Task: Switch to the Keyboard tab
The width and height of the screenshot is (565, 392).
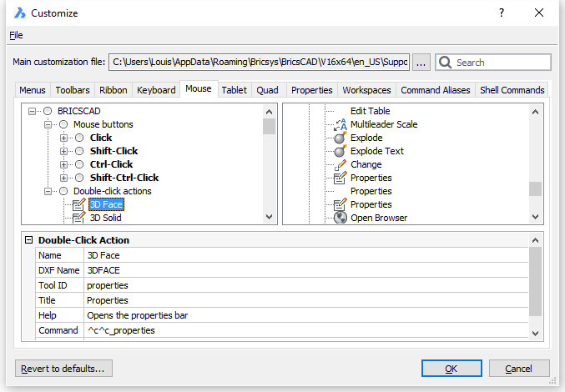Action: click(156, 90)
